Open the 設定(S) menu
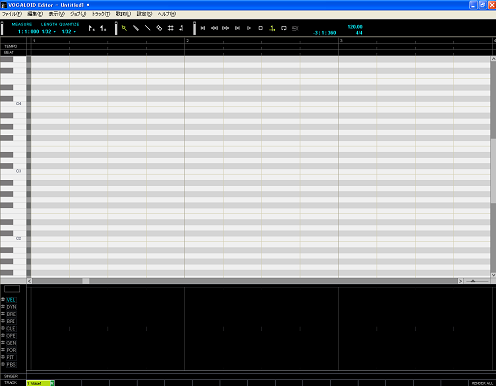The width and height of the screenshot is (496, 386). pos(144,14)
